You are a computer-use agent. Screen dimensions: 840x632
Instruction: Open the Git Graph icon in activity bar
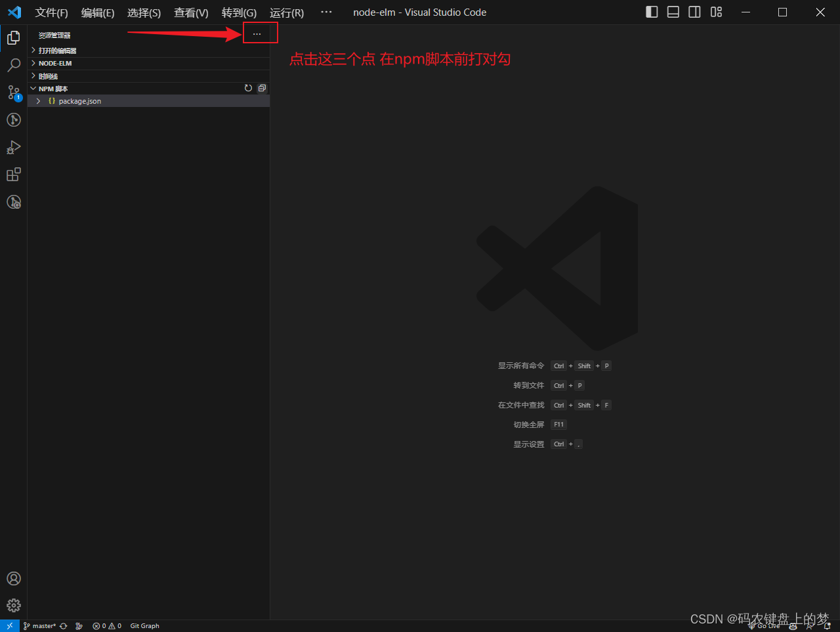point(14,119)
